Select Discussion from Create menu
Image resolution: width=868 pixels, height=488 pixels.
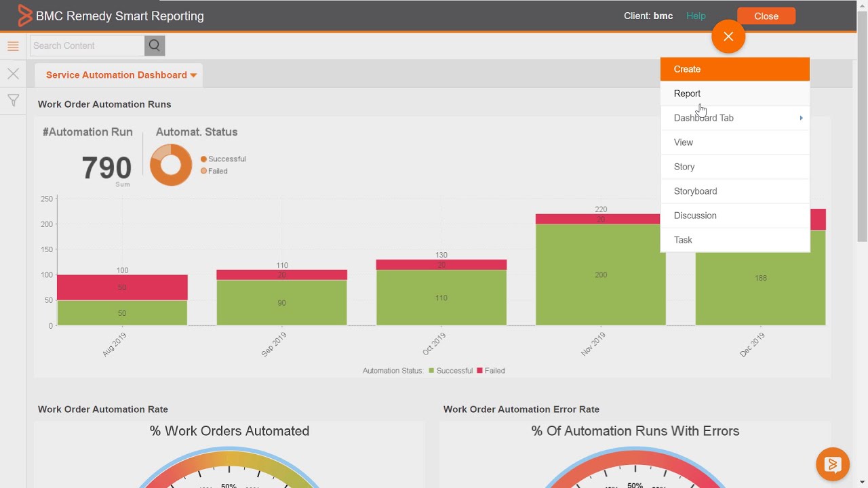(735, 216)
